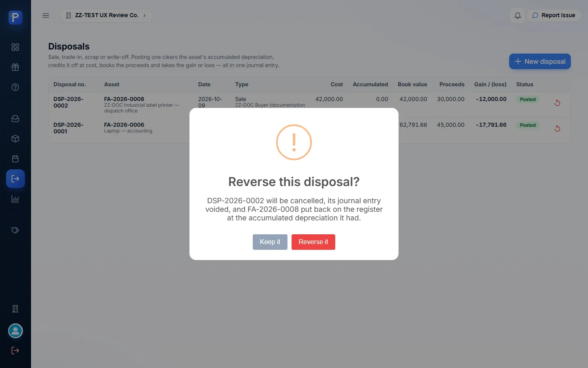This screenshot has width=588, height=368.
Task: Click disposal number DSP-2026-0001
Action: (68, 128)
